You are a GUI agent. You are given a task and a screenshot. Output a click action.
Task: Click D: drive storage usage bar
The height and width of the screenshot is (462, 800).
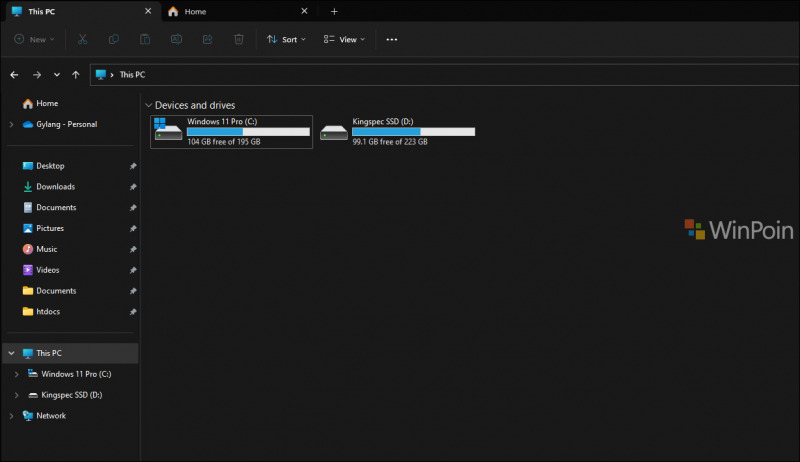413,132
